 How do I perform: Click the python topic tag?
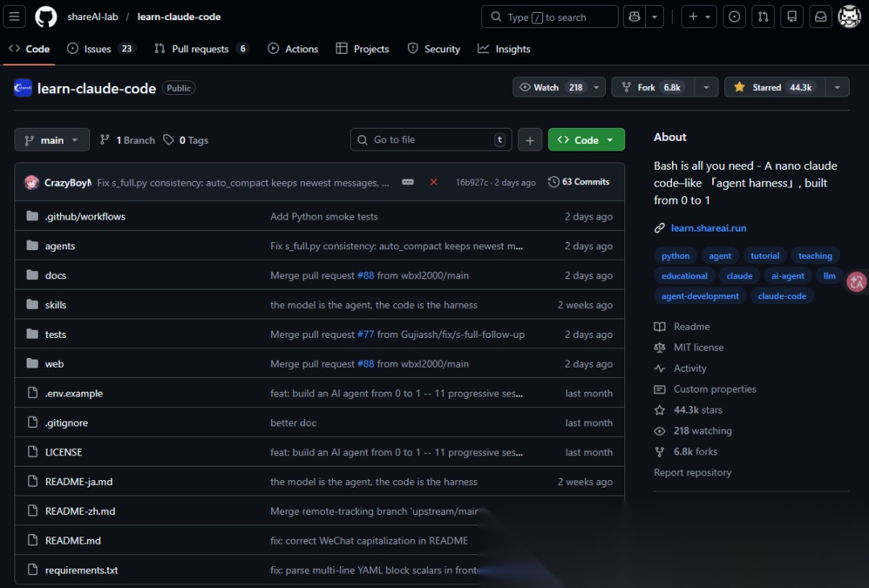[x=675, y=256]
